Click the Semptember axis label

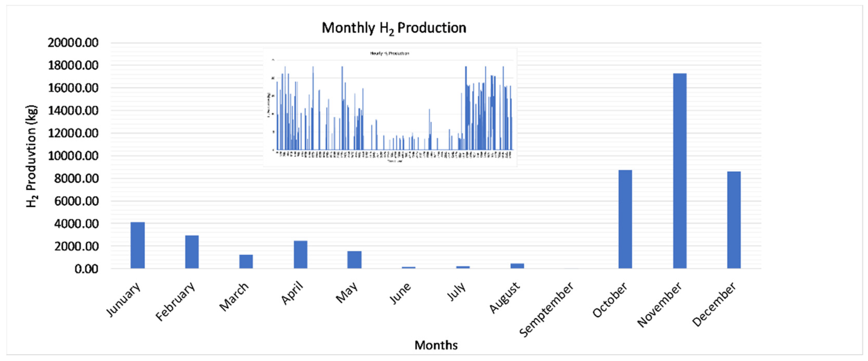pos(547,309)
